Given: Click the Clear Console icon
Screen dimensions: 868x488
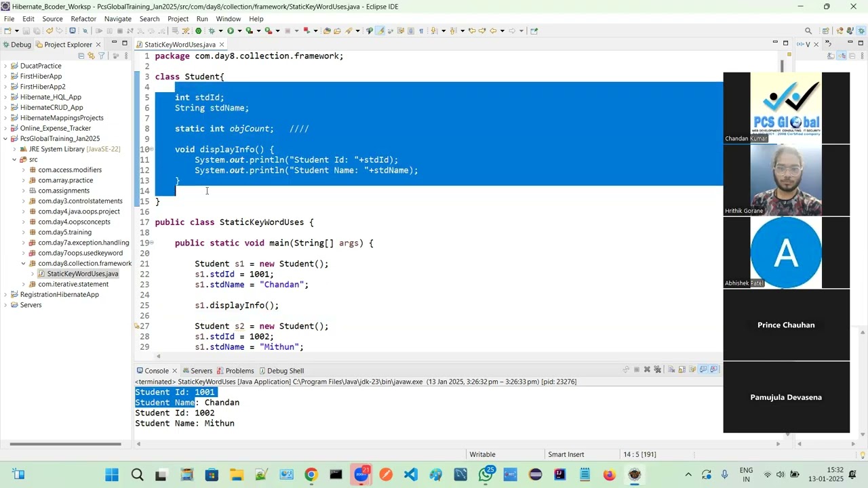Looking at the screenshot, I should tap(671, 369).
